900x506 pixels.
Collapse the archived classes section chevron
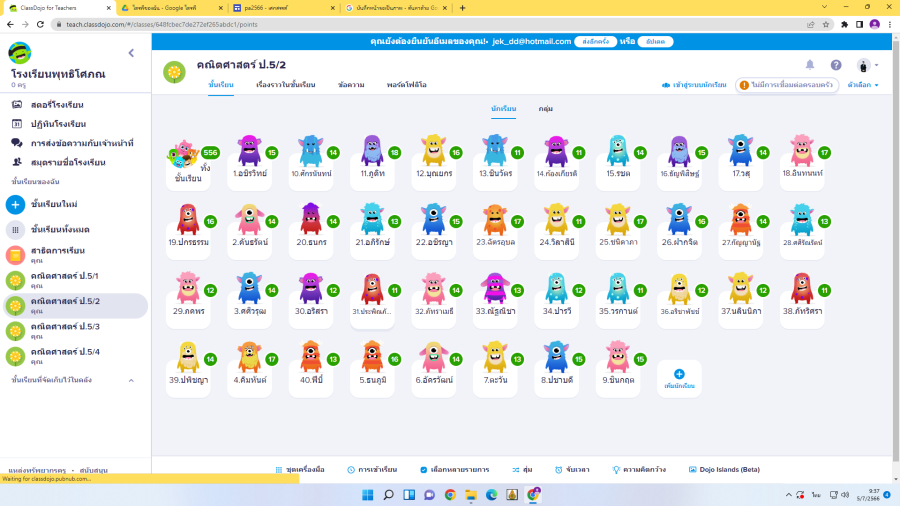click(x=131, y=380)
